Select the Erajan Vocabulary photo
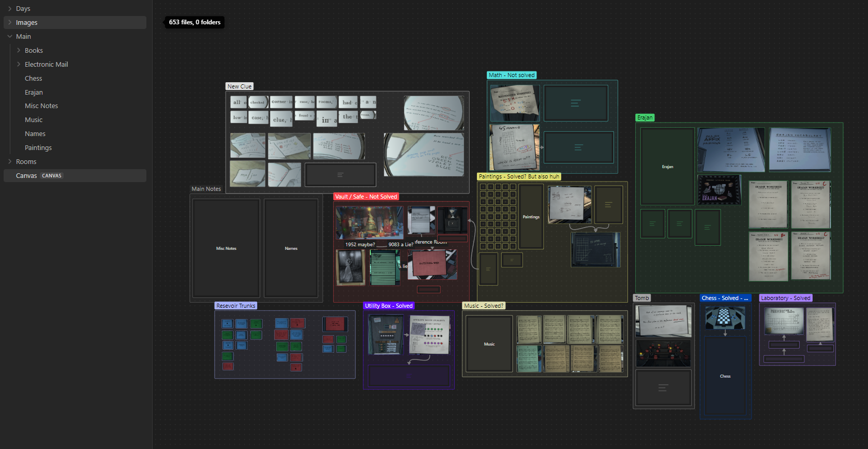868x449 pixels. (x=800, y=149)
